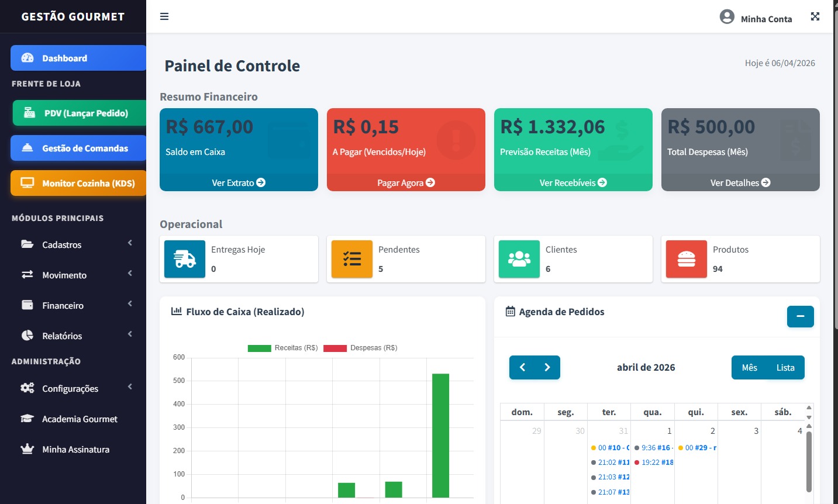Click Pagar Agora link

pyautogui.click(x=406, y=182)
